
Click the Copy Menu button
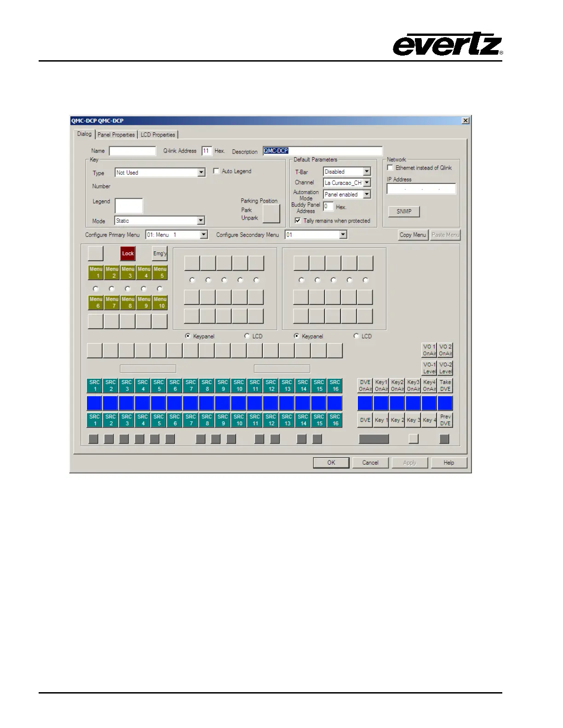(413, 234)
